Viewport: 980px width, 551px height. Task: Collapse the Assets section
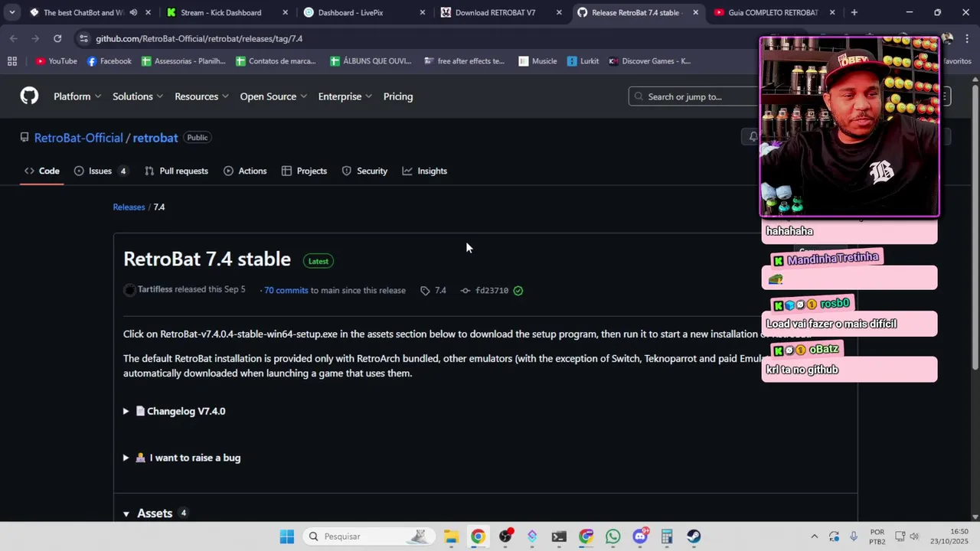[x=155, y=514]
